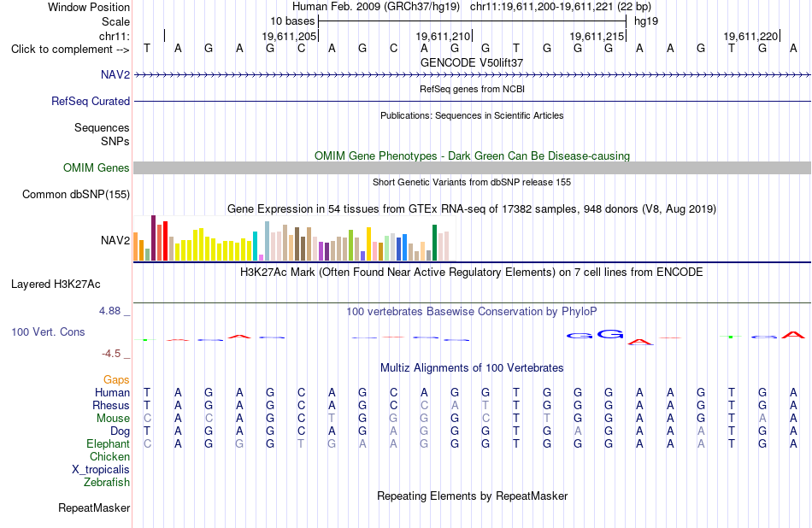This screenshot has height=528, width=812.
Task: Click the tallest maroon bar in GTEx expression chart
Action: (x=153, y=238)
